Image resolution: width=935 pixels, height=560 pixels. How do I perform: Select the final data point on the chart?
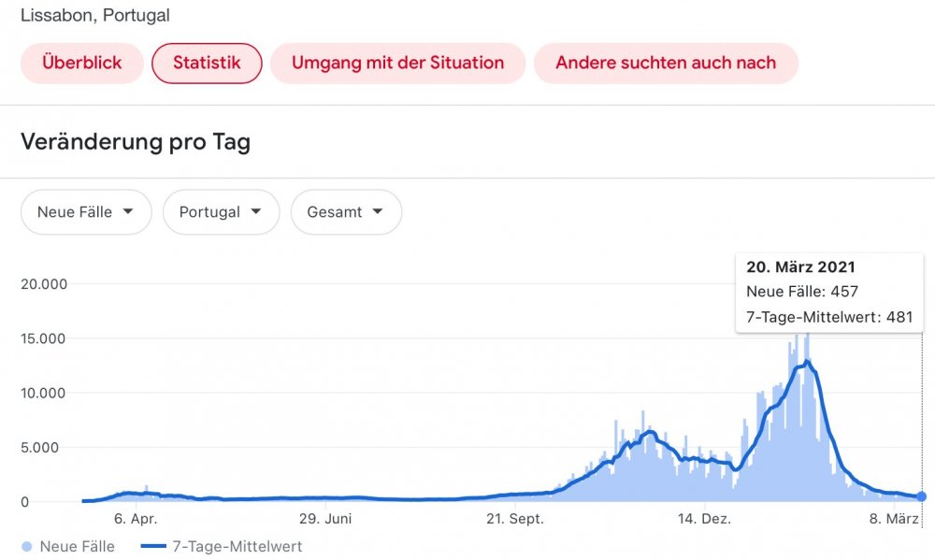922,496
